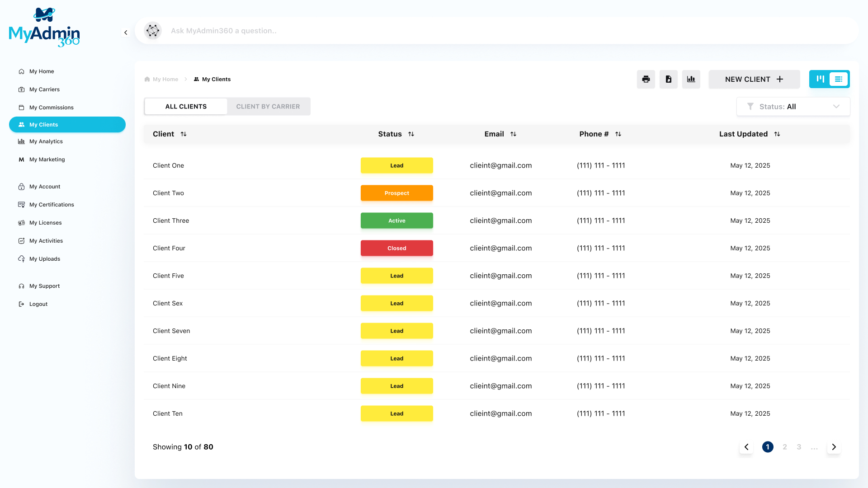Sort clients by Last Updated
The width and height of the screenshot is (868, 488).
click(777, 134)
